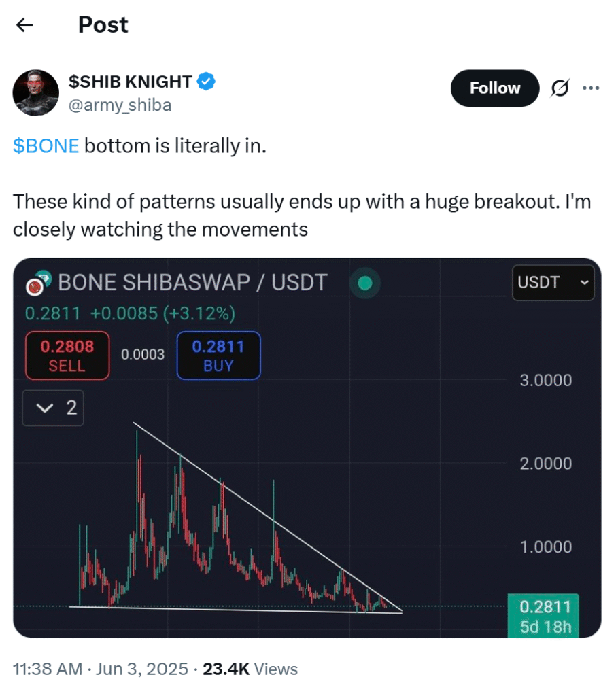
Task: Click the BONE SHIBASWAP / USDT title
Action: click(x=192, y=282)
